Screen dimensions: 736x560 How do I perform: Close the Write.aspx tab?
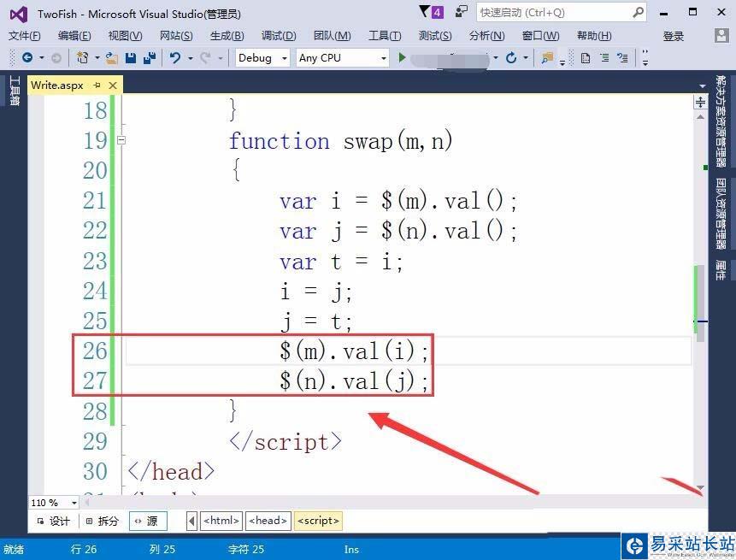(x=113, y=85)
